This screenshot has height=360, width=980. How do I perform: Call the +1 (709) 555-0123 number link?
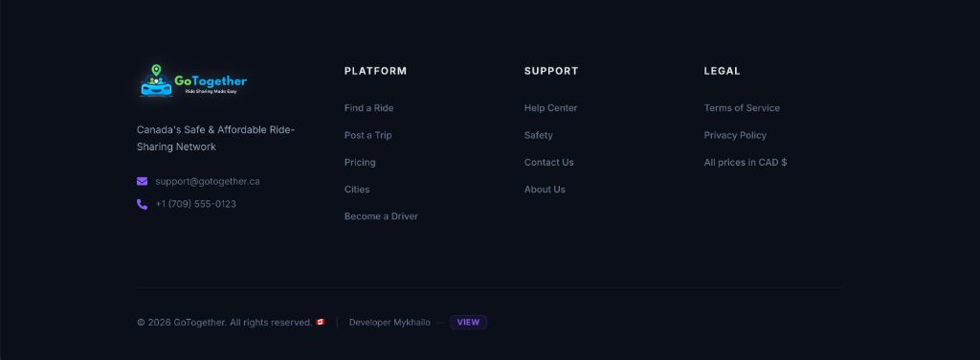[195, 204]
